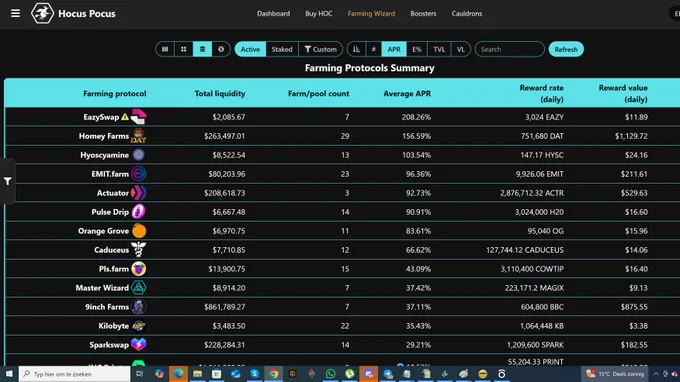Click the Hocus Pocus witch logo
Viewport: 680px width, 382px height.
pyautogui.click(x=42, y=13)
